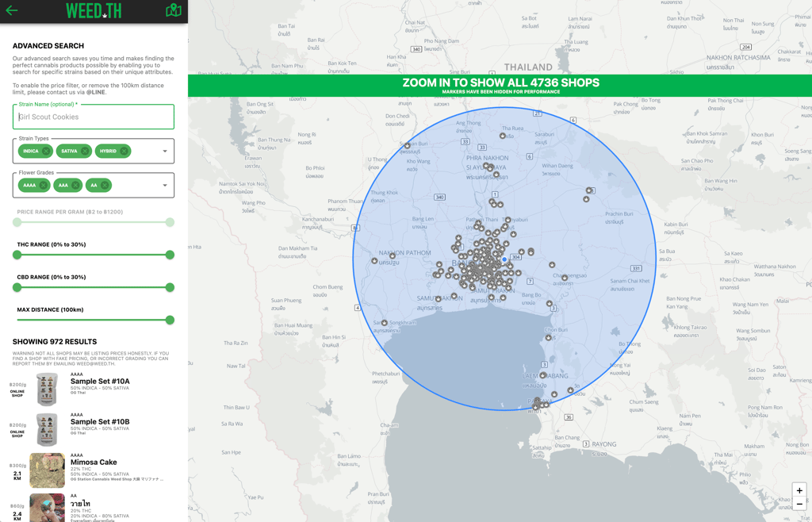Remove the AAA flower grade chip

coord(75,186)
